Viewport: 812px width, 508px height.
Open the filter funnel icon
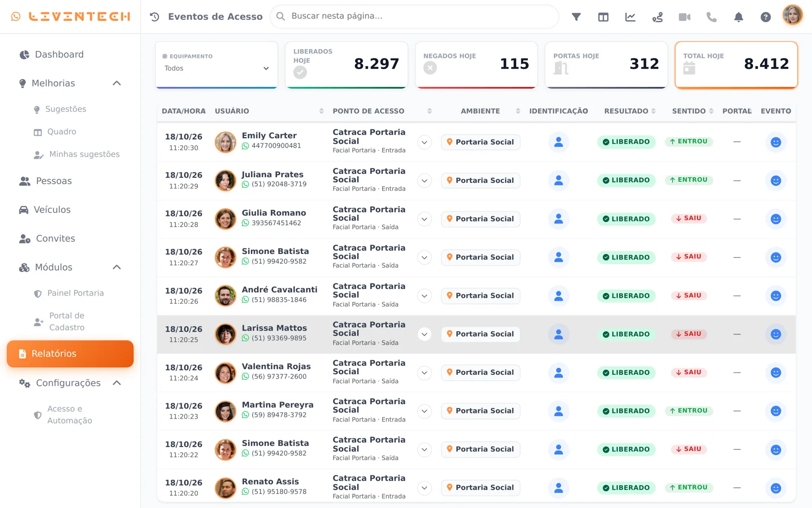click(x=576, y=17)
